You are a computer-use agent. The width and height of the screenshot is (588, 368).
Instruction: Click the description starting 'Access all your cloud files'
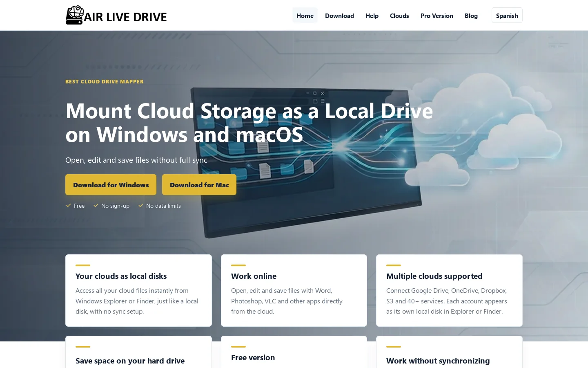click(x=137, y=301)
